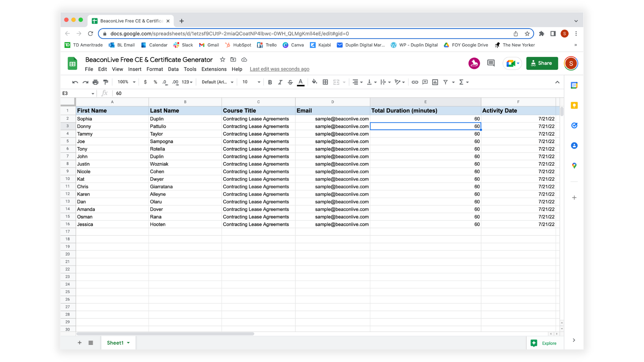644x362 pixels.
Task: Open the fill color bucket
Action: [314, 82]
